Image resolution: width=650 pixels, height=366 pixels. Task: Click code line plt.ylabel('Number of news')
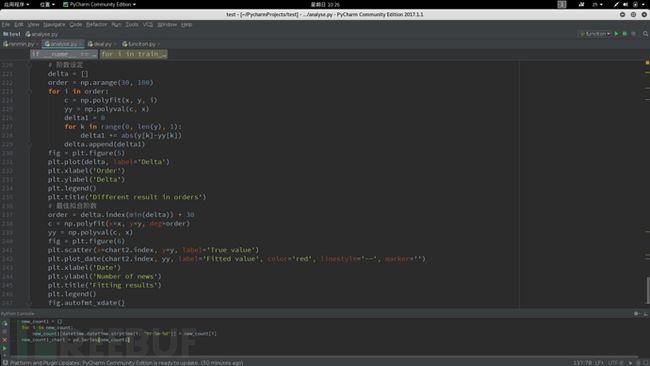click(104, 276)
